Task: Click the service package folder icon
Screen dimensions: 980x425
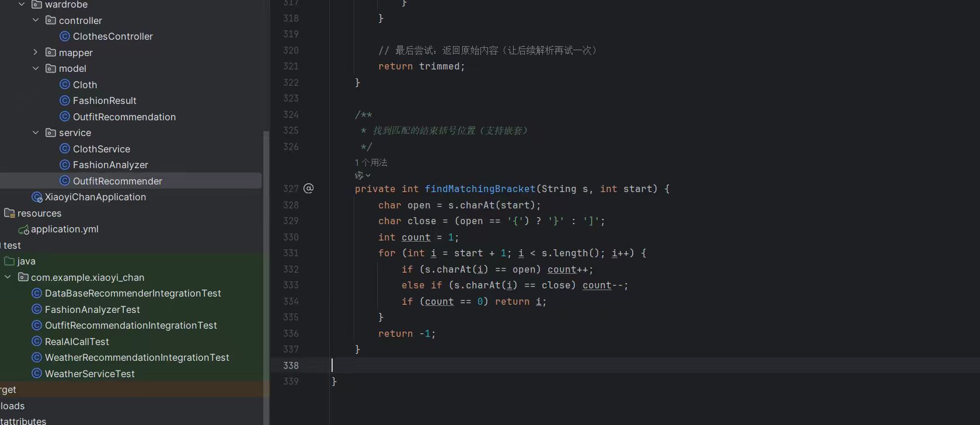Action: click(51, 133)
